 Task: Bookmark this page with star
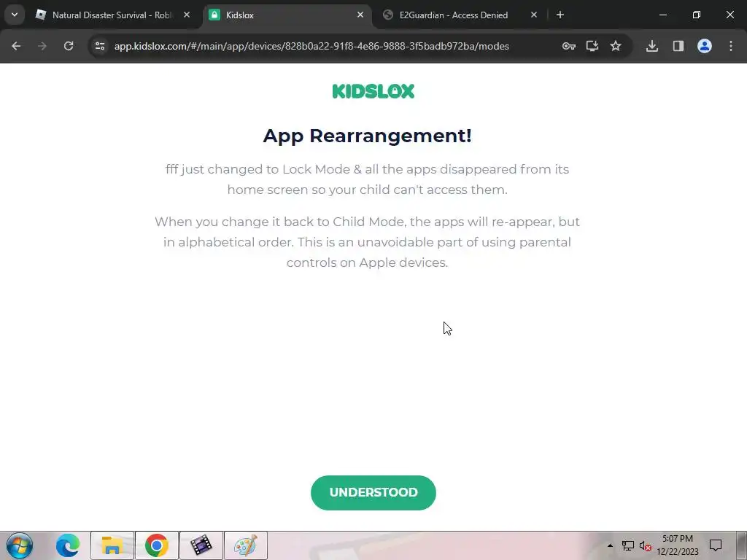[x=616, y=46]
